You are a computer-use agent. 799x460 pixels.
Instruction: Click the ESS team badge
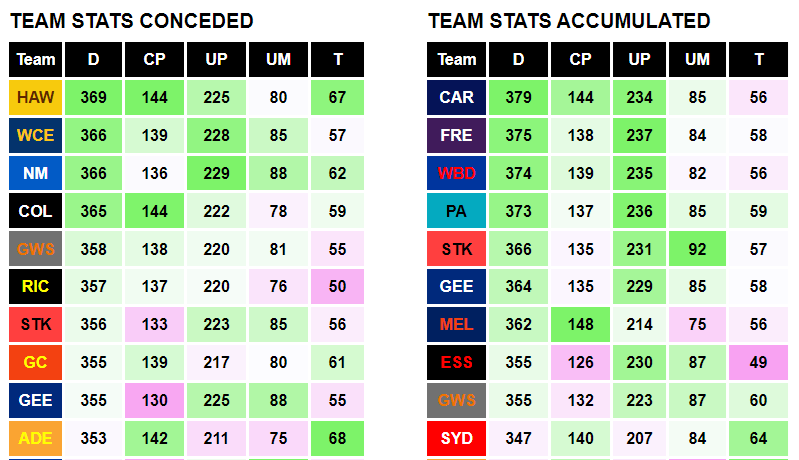coord(456,362)
